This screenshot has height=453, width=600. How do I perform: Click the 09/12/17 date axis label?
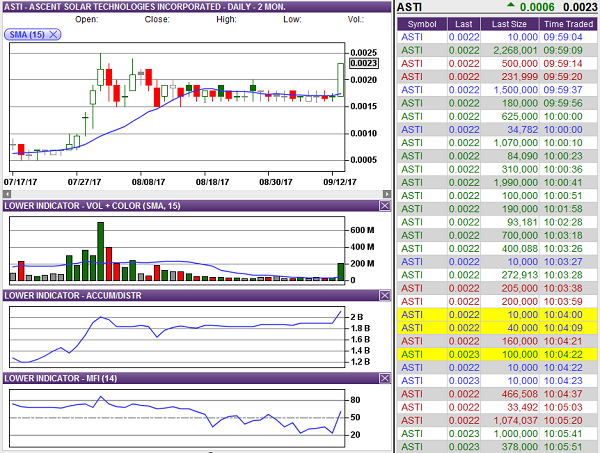click(339, 182)
